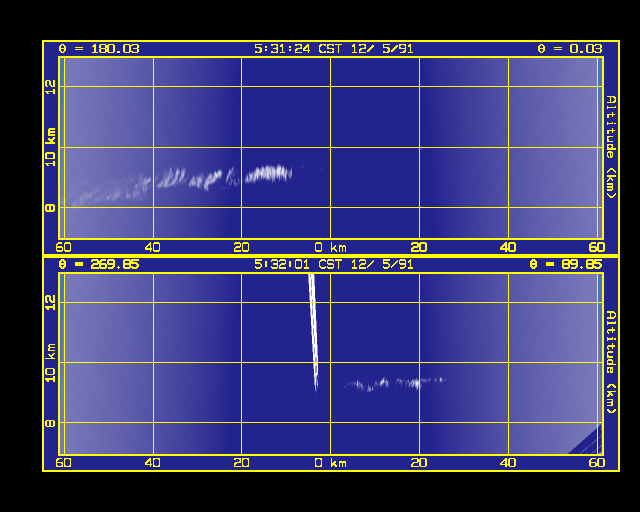The image size is (640, 512).
Task: Click the θ = 0.03 angle label
Action: (x=570, y=49)
